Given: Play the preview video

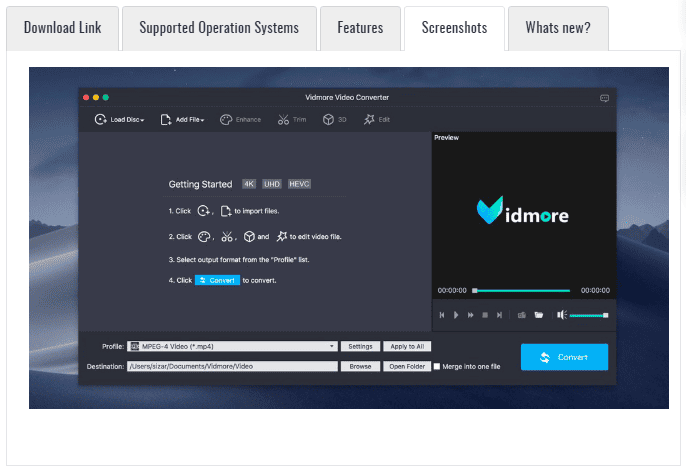Looking at the screenshot, I should (456, 315).
